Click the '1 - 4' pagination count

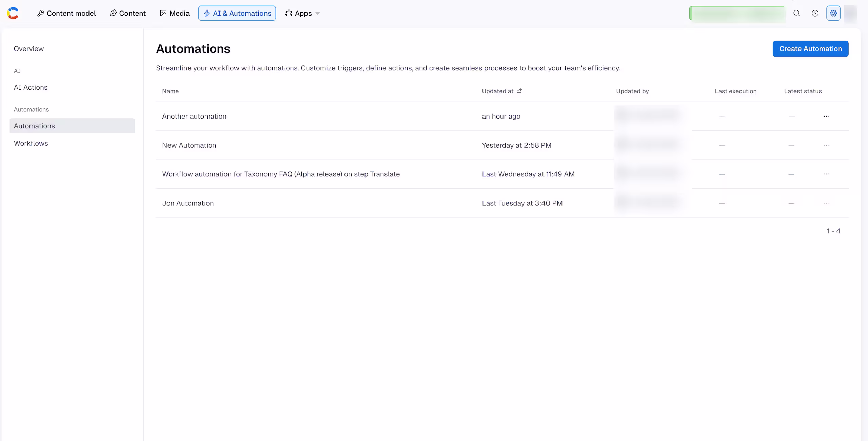tap(833, 231)
